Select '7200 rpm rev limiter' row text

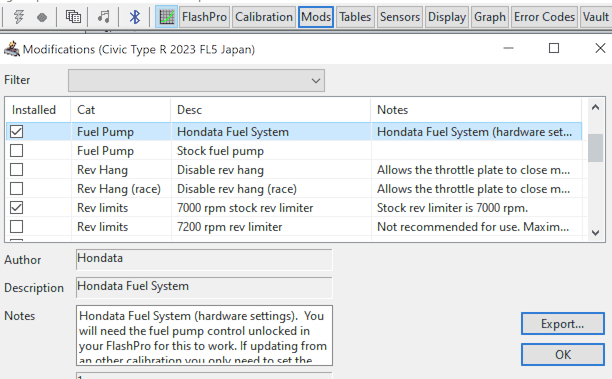230,227
